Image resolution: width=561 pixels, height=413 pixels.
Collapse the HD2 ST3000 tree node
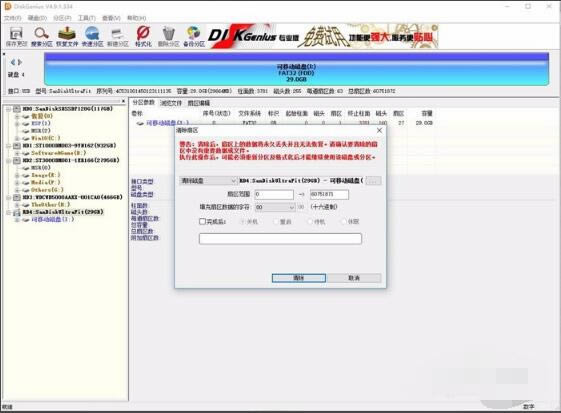pos(8,160)
